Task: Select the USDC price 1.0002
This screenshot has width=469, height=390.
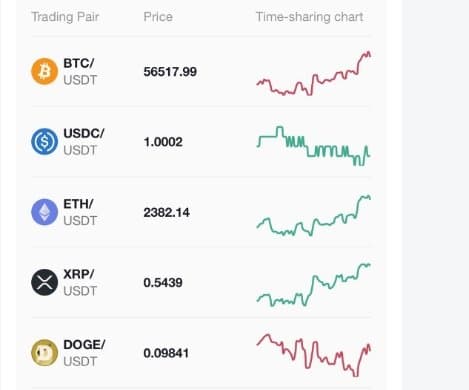Action: coord(163,142)
